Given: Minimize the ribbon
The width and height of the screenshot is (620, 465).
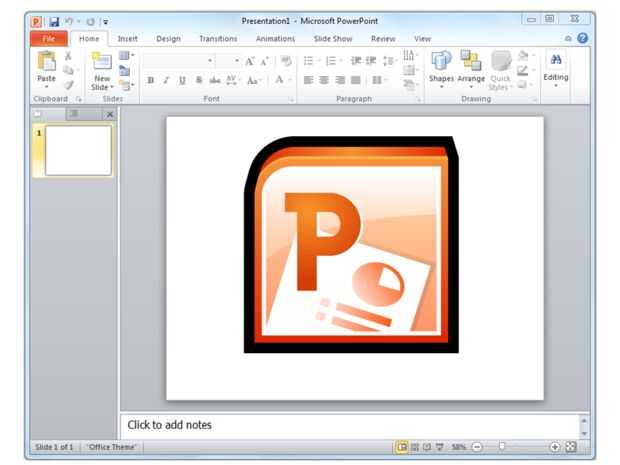Looking at the screenshot, I should (568, 38).
